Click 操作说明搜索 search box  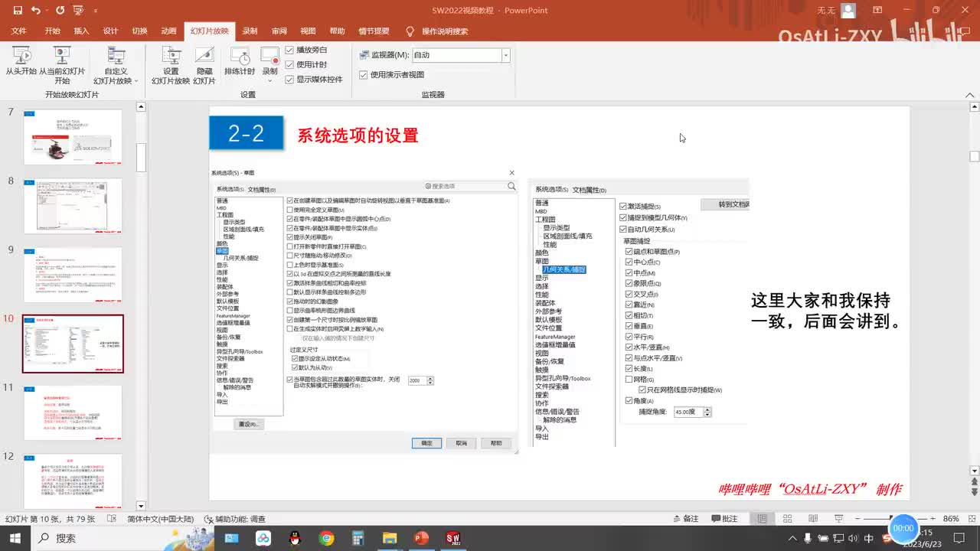445,31
